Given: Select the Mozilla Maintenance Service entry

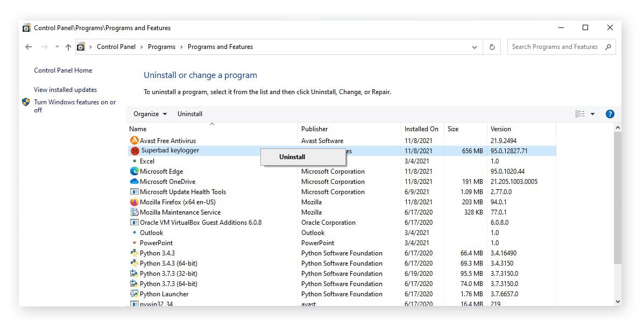Looking at the screenshot, I should point(180,212).
